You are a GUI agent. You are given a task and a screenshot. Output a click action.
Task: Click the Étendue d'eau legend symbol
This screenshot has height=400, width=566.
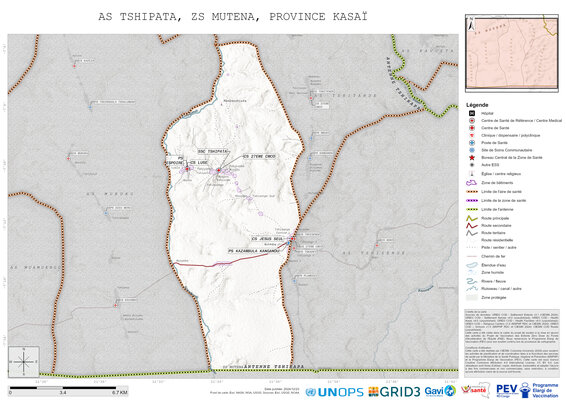tap(472, 265)
